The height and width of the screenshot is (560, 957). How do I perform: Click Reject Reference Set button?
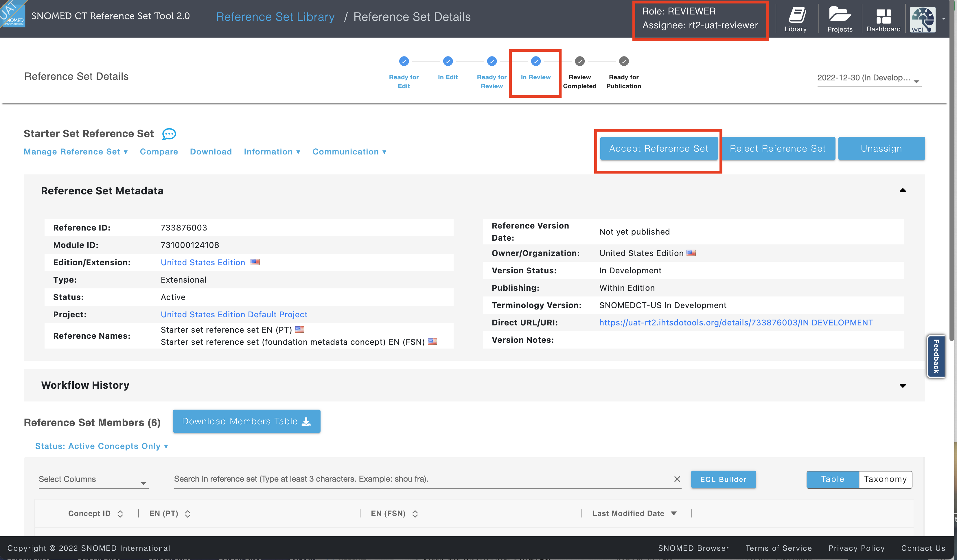[x=777, y=148]
